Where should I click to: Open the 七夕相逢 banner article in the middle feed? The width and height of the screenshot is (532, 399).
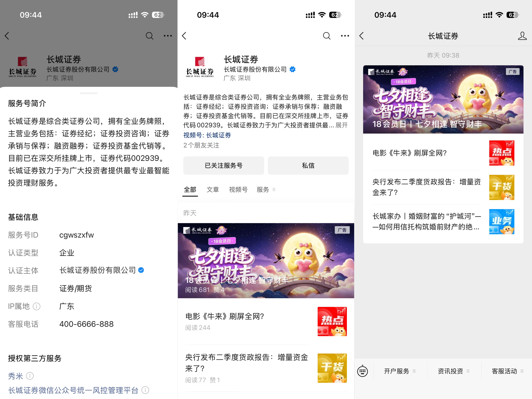(266, 261)
